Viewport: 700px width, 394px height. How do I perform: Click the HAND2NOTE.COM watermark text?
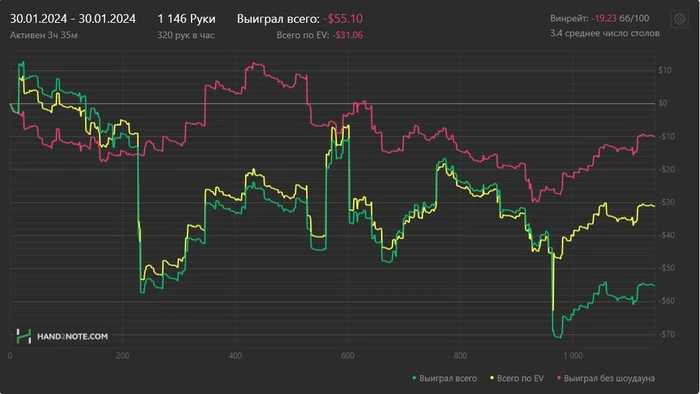click(x=72, y=336)
